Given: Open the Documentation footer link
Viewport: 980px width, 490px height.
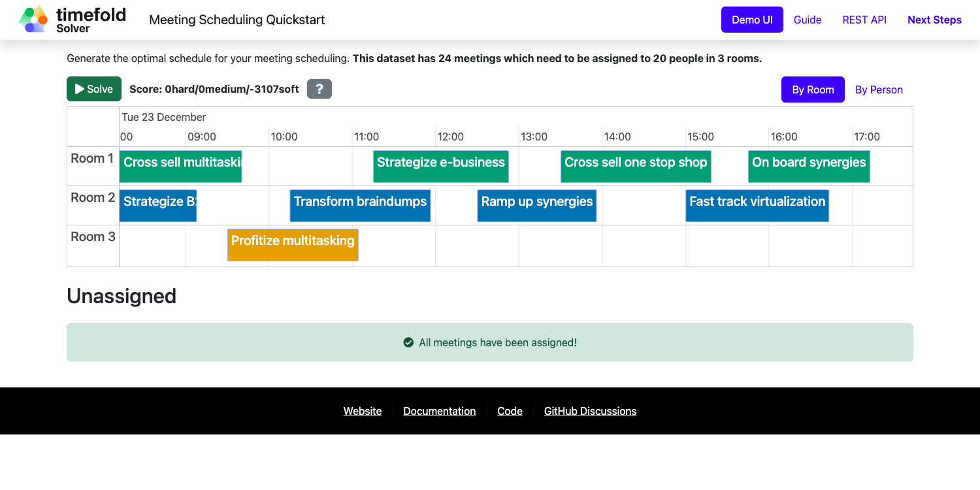Looking at the screenshot, I should [x=439, y=411].
